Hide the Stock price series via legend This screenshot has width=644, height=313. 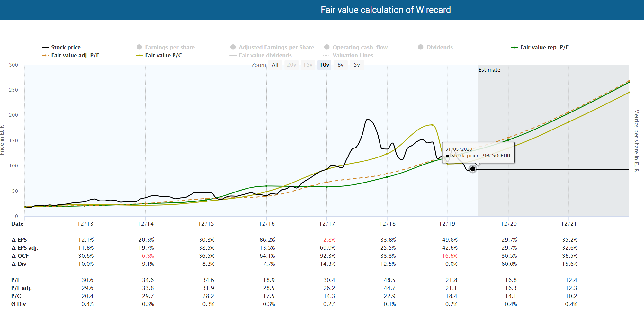click(45, 47)
